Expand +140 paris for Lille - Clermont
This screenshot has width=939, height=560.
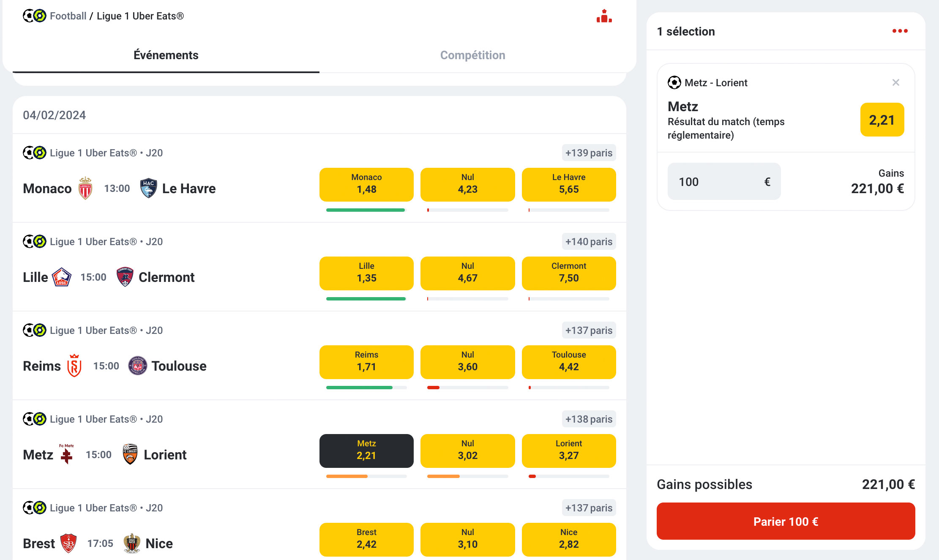click(x=589, y=241)
